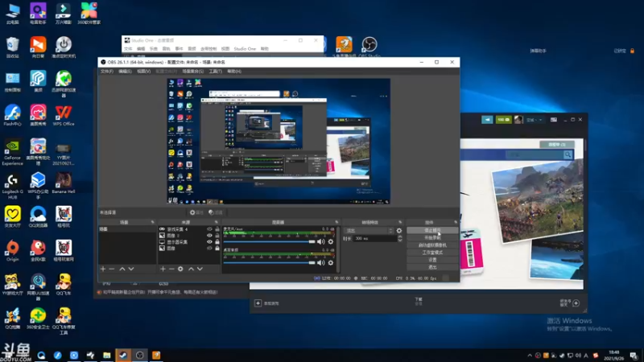Open OBS File (F) menu
The width and height of the screenshot is (644, 362).
[107, 72]
